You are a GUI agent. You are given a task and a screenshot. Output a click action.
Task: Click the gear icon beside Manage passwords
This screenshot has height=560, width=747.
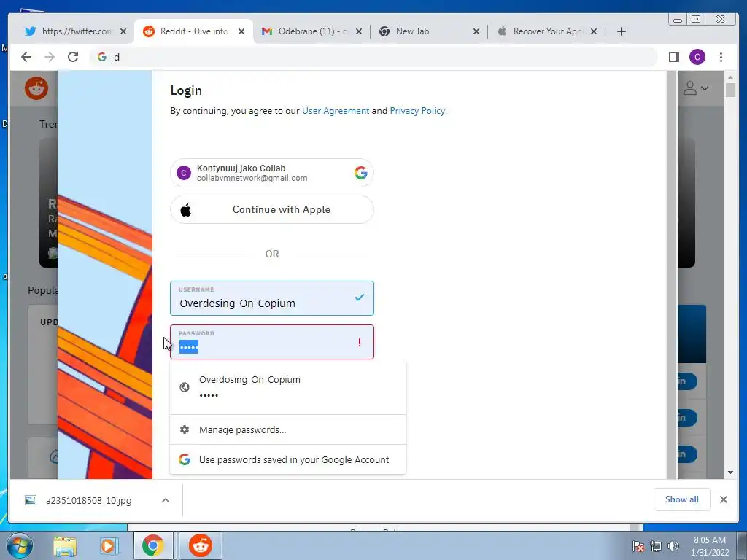(185, 429)
